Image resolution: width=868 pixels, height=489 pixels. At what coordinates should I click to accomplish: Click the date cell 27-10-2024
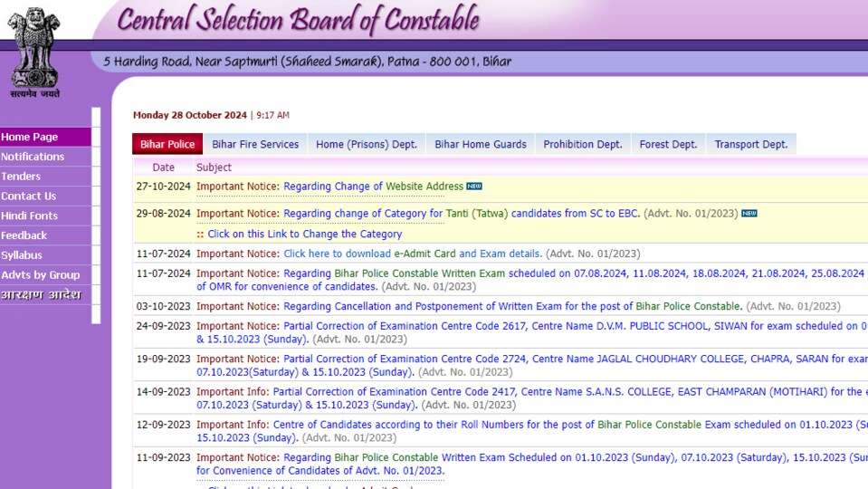pyautogui.click(x=163, y=186)
